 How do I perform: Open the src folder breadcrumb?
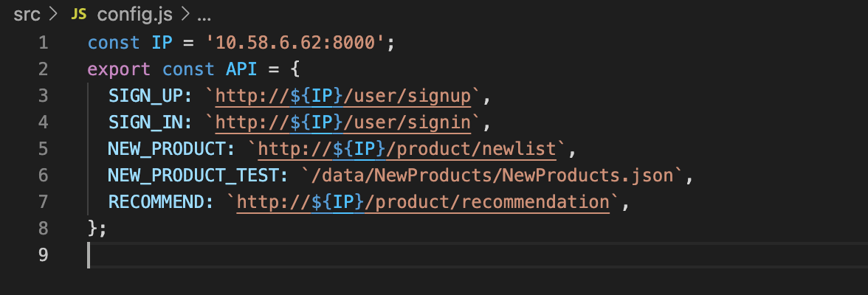(x=27, y=15)
